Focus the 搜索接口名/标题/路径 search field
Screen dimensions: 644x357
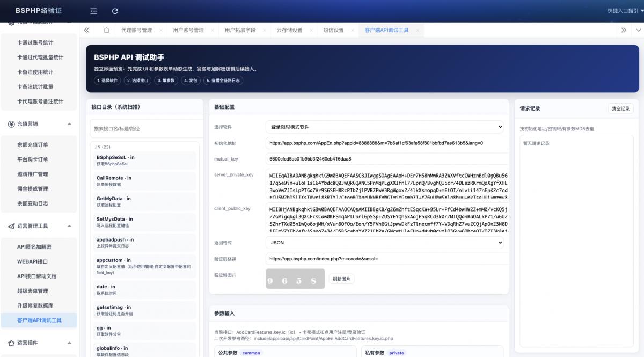pos(147,129)
